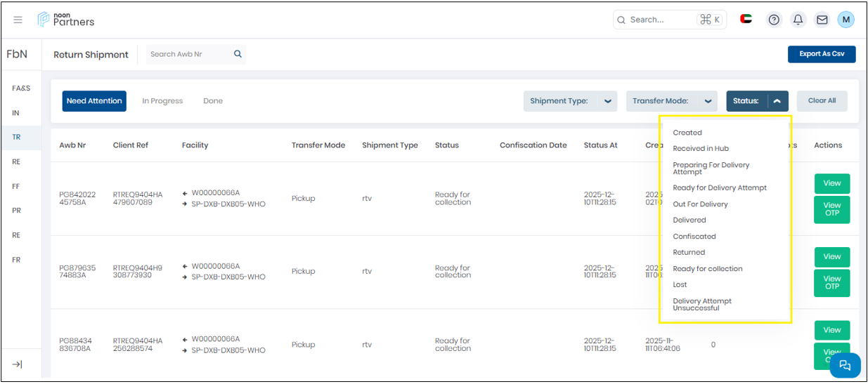Open the mail messages icon
The image size is (868, 384).
coord(822,20)
